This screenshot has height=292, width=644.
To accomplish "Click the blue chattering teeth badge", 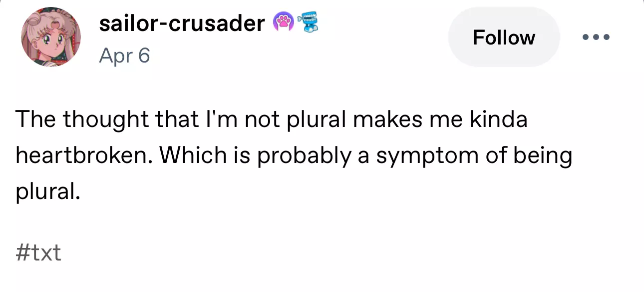I will (x=308, y=23).
